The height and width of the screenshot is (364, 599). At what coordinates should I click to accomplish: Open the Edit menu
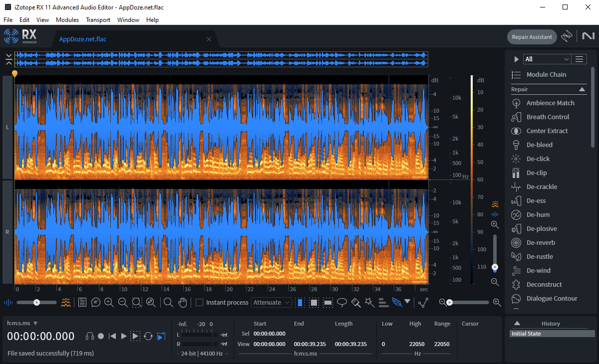pos(24,20)
